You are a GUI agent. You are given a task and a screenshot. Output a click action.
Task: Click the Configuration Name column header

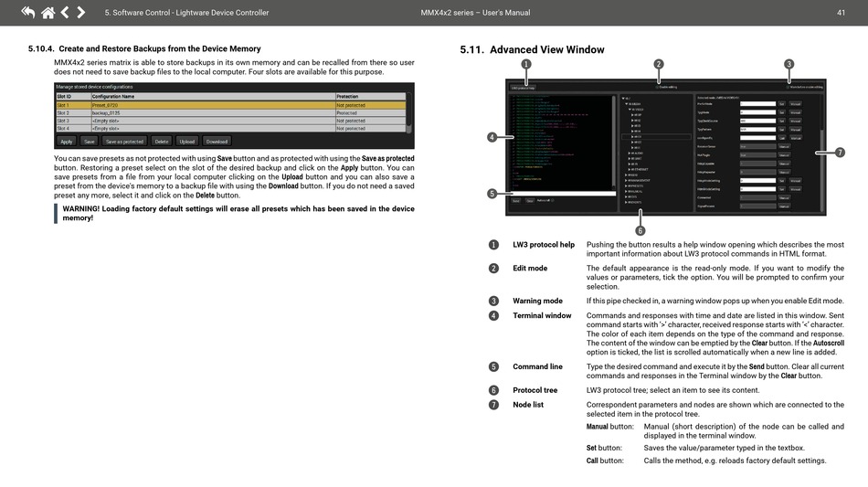click(x=213, y=96)
